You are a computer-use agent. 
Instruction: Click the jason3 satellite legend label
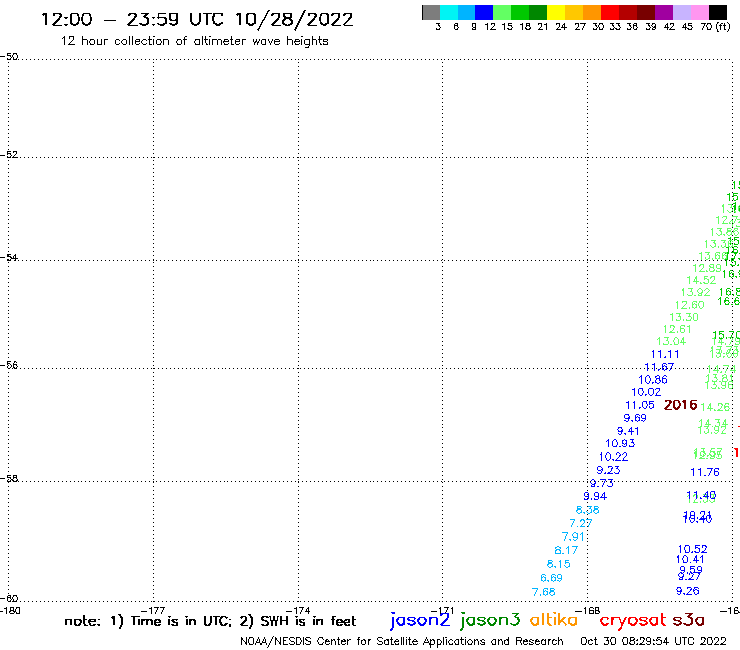[x=490, y=620]
